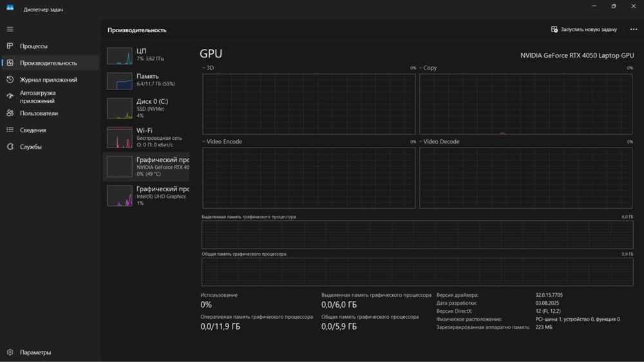This screenshot has height=362, width=644.
Task: Select the Wi-Fi network graph thumbnail
Action: [x=120, y=137]
